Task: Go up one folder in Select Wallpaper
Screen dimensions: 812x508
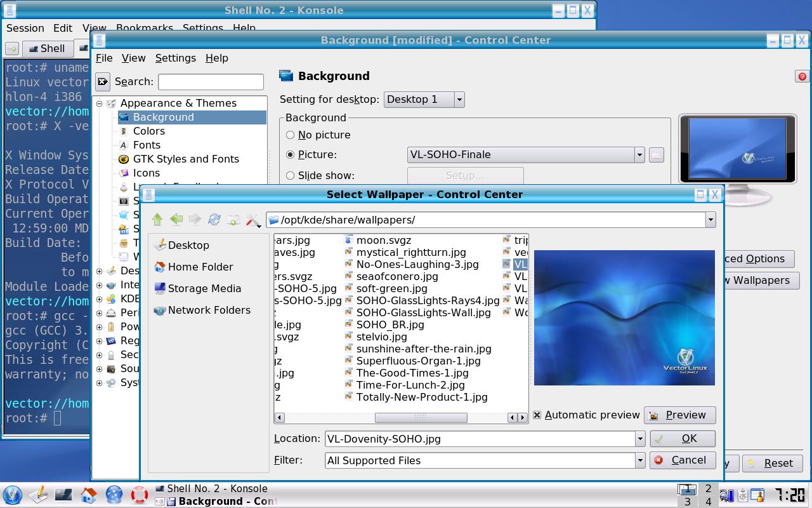Action: pyautogui.click(x=157, y=220)
